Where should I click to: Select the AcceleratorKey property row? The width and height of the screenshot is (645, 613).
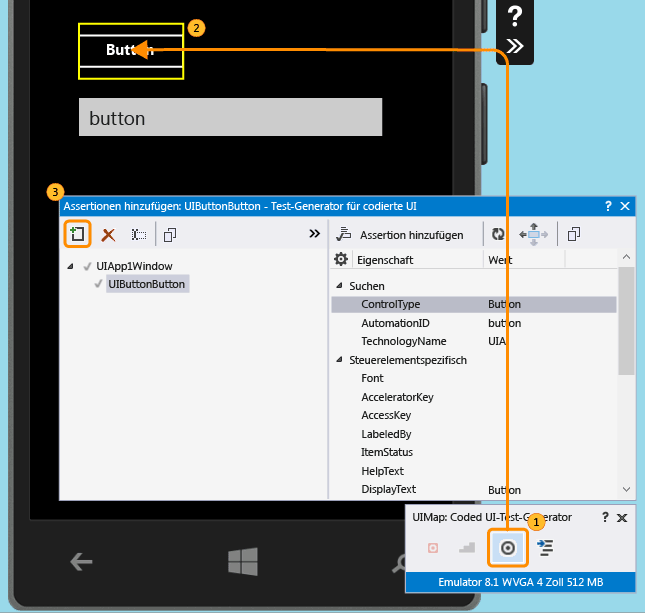pos(474,397)
